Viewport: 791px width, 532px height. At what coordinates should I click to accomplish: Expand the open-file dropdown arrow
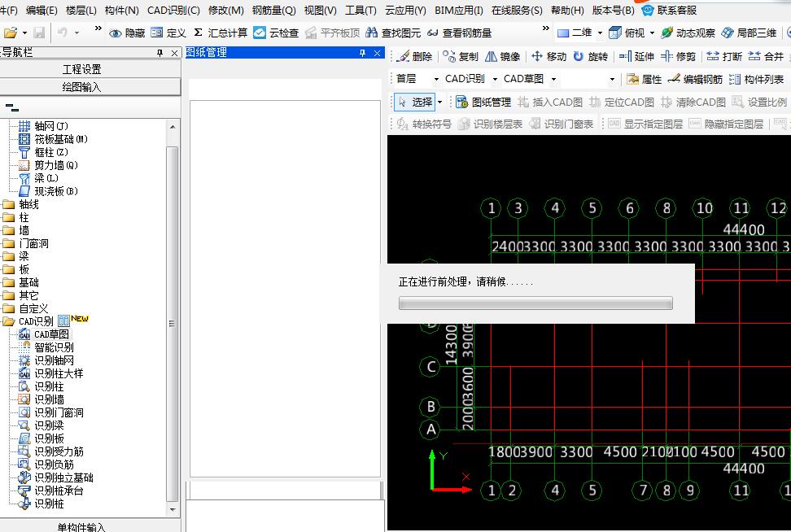tap(24, 33)
